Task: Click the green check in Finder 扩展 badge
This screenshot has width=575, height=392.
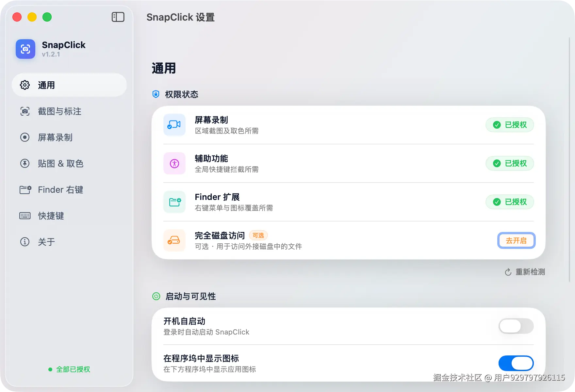Action: (497, 202)
